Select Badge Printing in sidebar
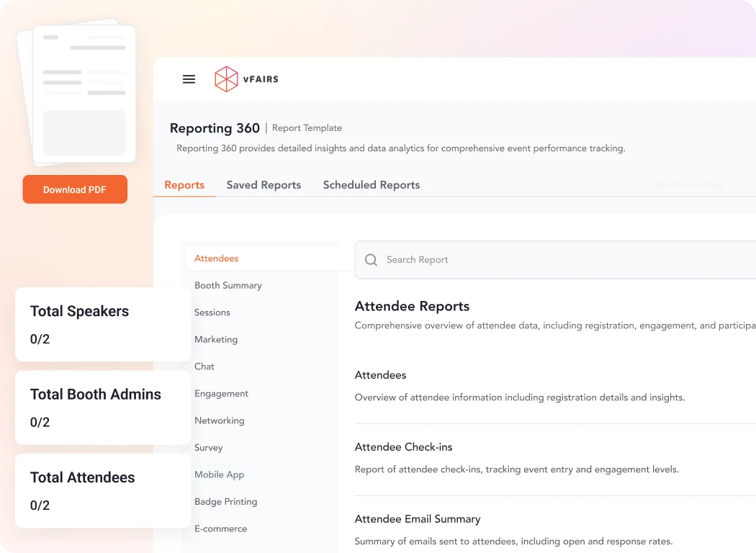 [225, 501]
